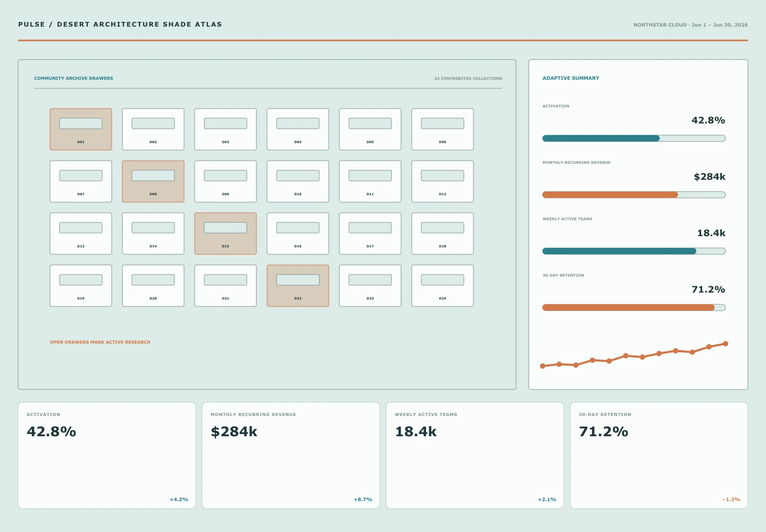Open drawer D23
The height and width of the screenshot is (532, 766).
pyautogui.click(x=370, y=286)
